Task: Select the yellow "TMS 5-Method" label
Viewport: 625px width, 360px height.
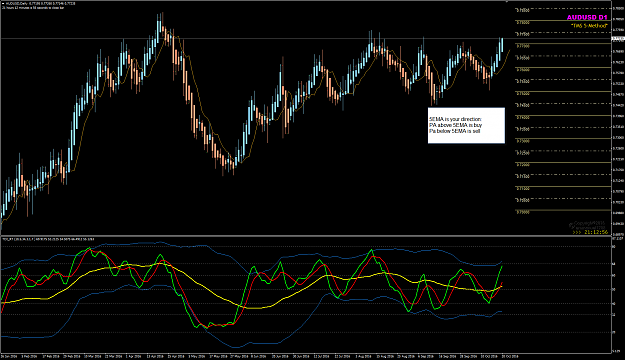Action: [x=589, y=26]
